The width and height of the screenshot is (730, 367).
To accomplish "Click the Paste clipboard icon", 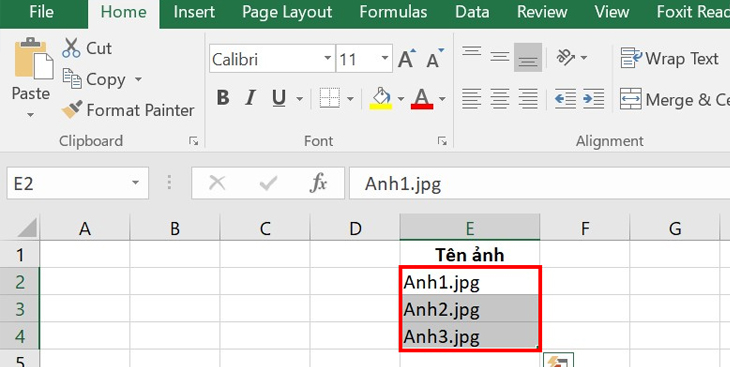I will coord(34,58).
